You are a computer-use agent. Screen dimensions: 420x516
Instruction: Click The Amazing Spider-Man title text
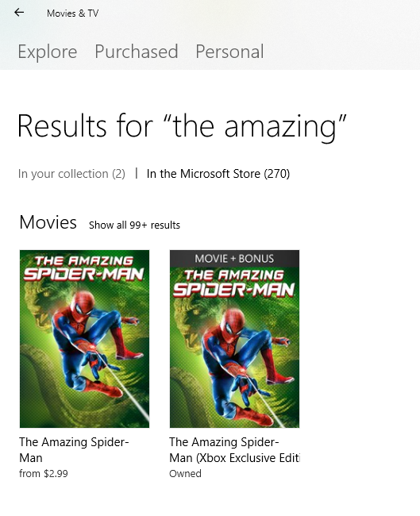click(74, 449)
